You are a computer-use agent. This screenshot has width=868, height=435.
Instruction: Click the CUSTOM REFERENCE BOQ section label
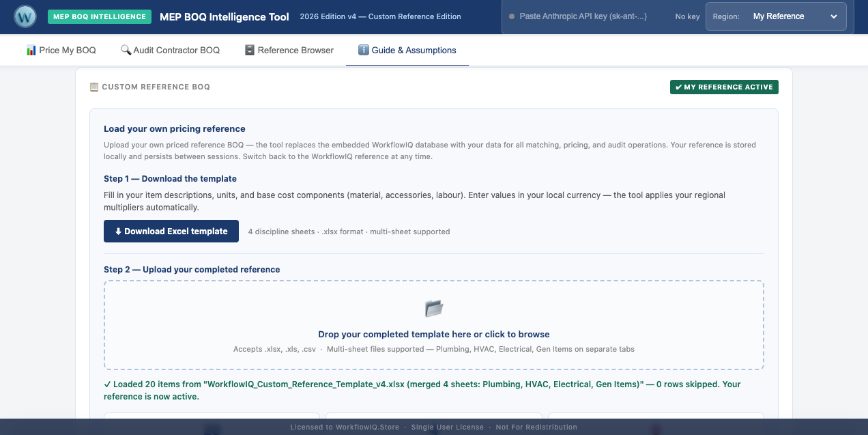coord(156,87)
